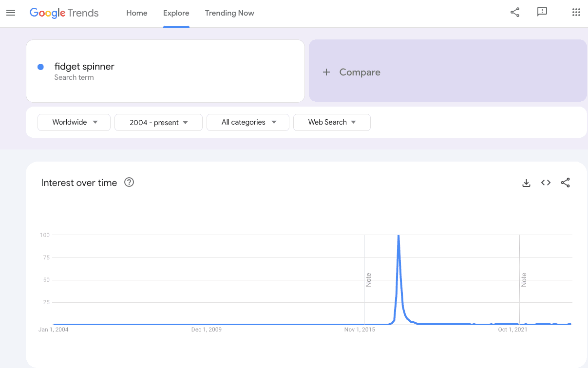Image resolution: width=588 pixels, height=368 pixels.
Task: Click Compare to add a term
Action: pos(360,72)
